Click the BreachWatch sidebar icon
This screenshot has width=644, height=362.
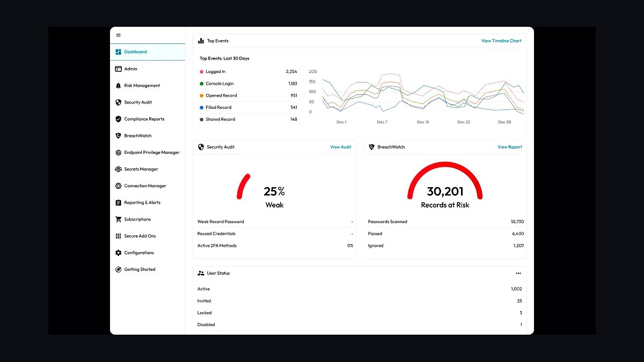(x=119, y=136)
